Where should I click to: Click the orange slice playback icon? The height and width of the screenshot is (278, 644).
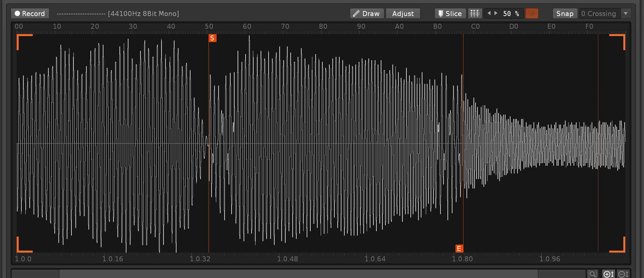[532, 13]
